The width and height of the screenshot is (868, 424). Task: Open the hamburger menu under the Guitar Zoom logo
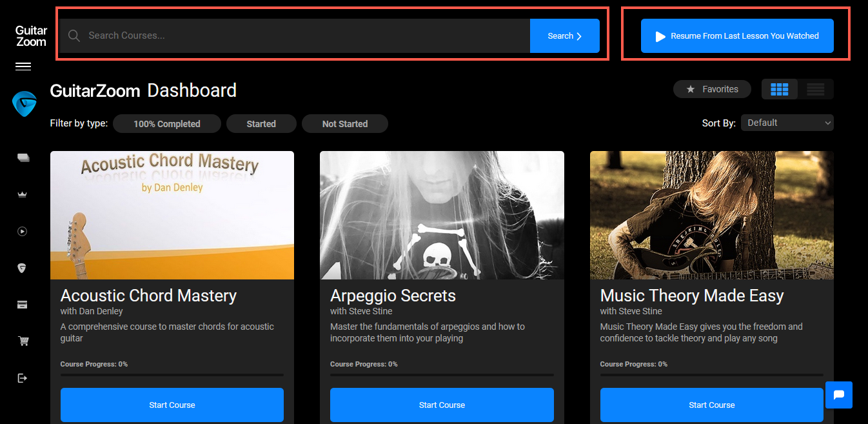(x=23, y=66)
